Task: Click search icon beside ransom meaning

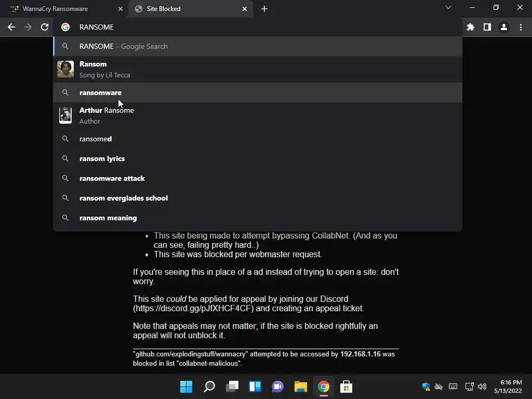Action: click(x=65, y=218)
